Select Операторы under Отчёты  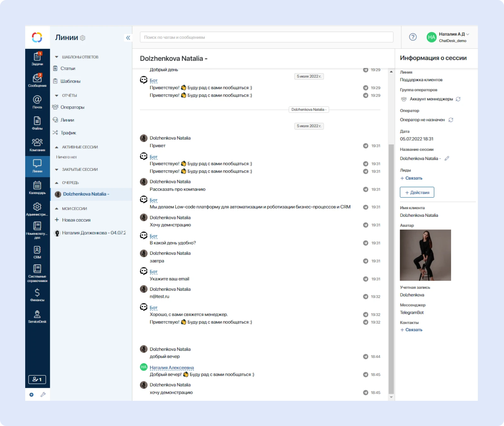pos(72,107)
